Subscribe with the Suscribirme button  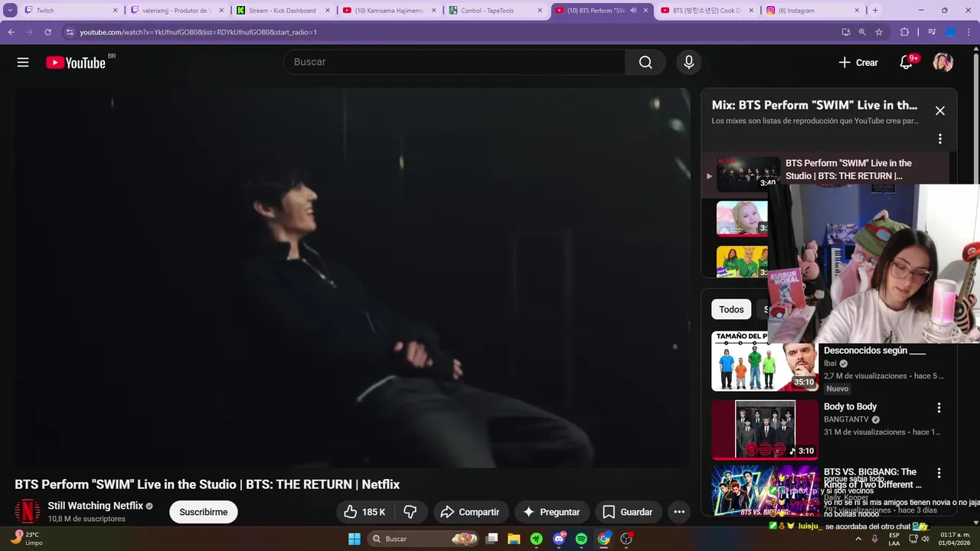point(204,512)
